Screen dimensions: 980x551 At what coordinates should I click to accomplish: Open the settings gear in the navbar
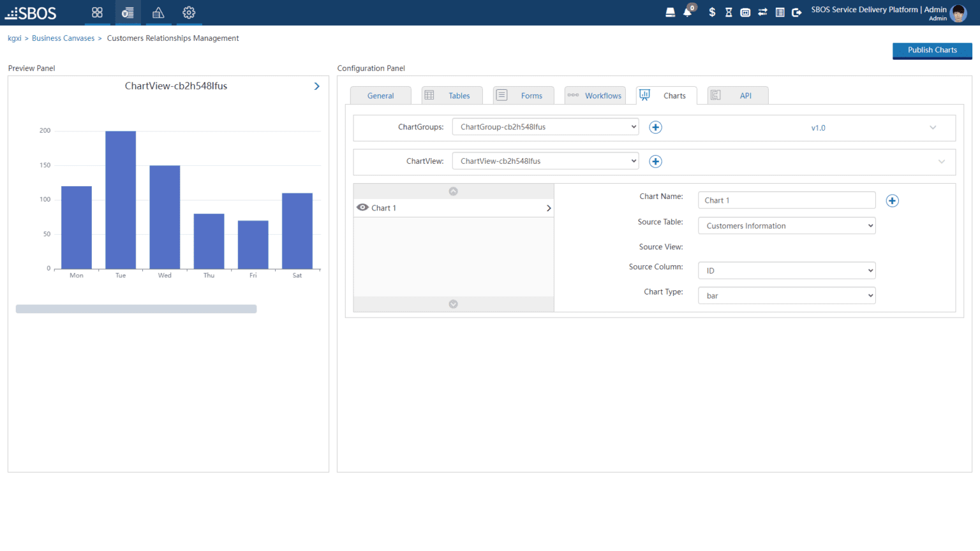point(188,12)
